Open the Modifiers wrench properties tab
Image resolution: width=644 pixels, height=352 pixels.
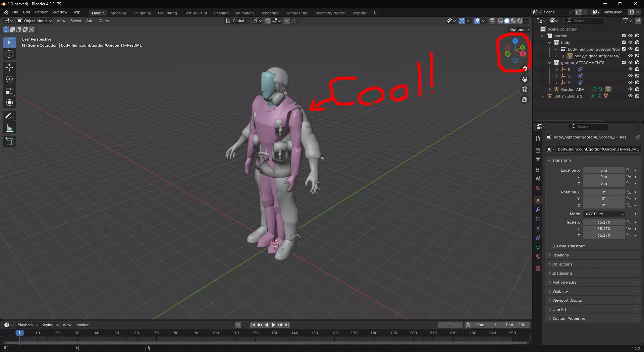coord(538,210)
